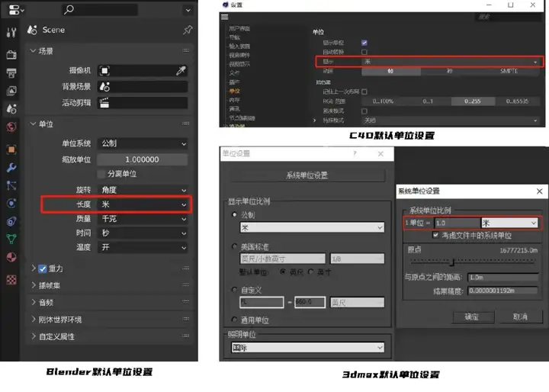Image resolution: width=549 pixels, height=392 pixels.
Task: Open the 单位系统 公制 dropdown
Action: (x=143, y=143)
